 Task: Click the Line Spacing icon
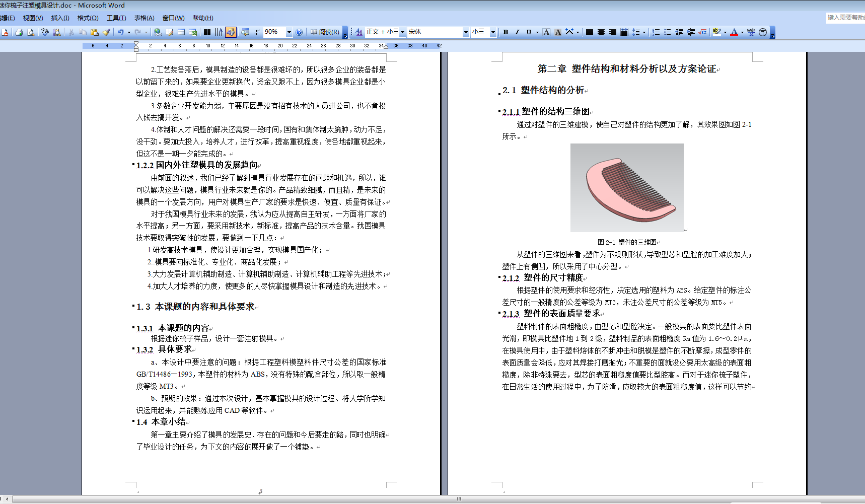636,32
